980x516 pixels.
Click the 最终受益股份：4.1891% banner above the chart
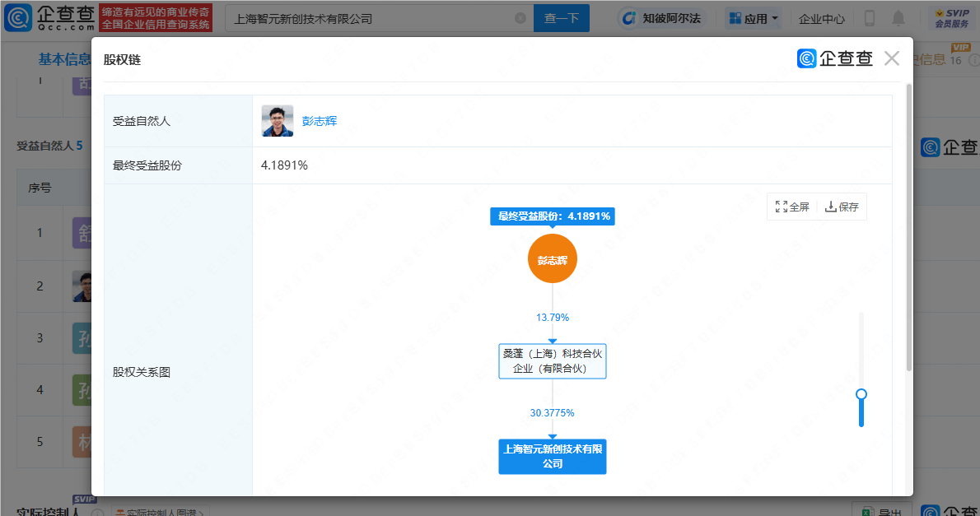(x=553, y=216)
